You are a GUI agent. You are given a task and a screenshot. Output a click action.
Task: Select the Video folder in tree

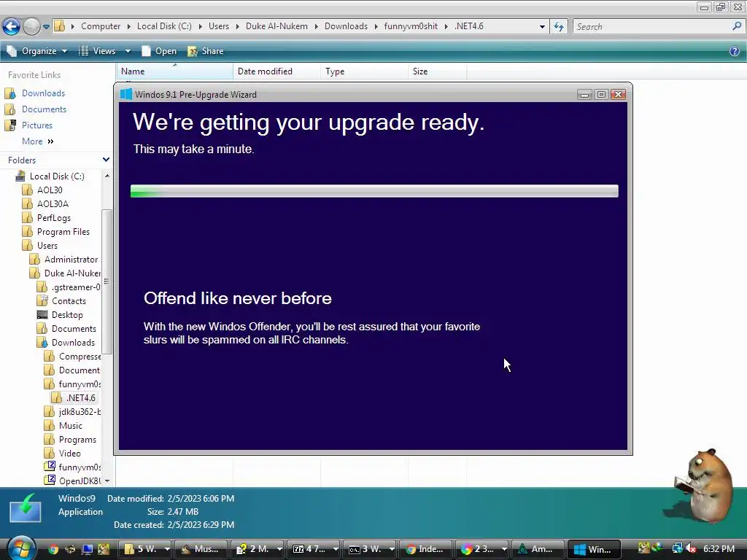[x=69, y=454]
